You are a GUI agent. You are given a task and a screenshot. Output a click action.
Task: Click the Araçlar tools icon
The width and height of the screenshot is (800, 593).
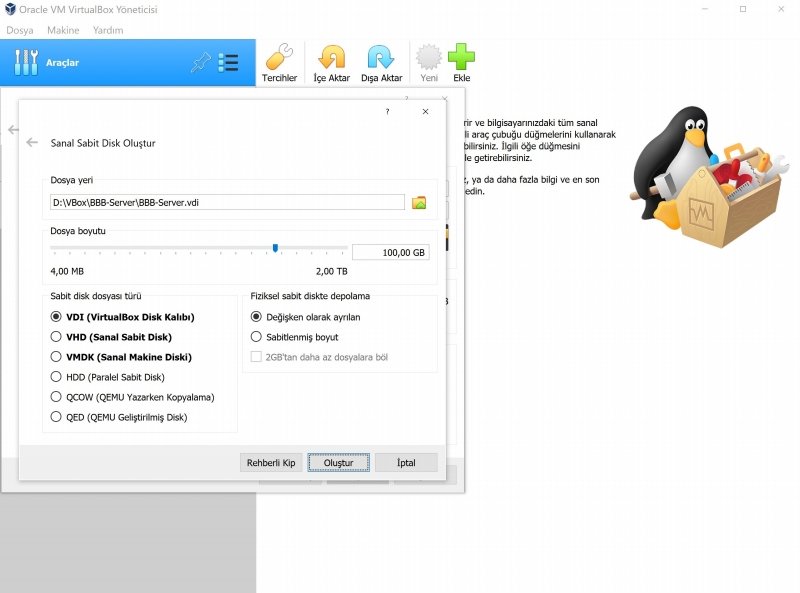25,63
